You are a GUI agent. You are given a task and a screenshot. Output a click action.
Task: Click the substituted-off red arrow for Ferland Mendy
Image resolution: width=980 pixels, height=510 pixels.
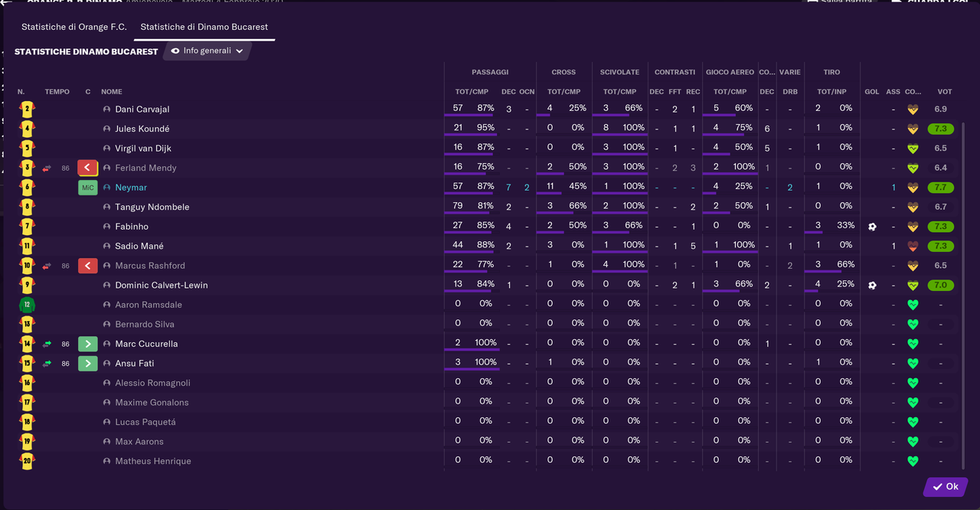tap(88, 168)
